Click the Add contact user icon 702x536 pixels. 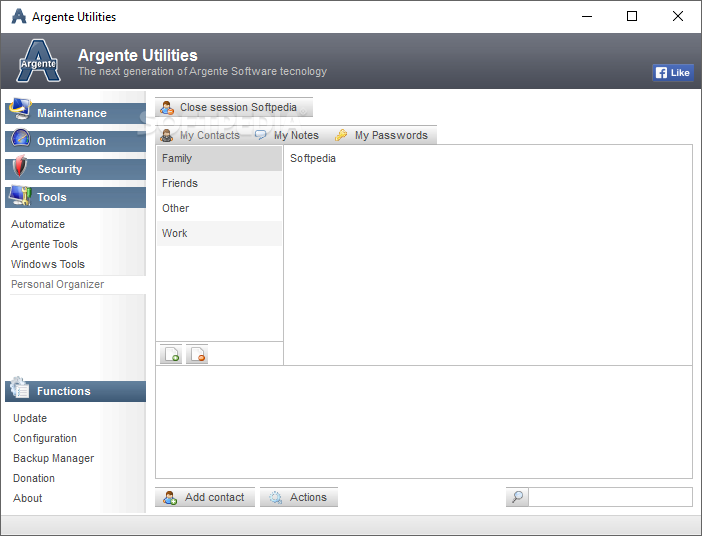tap(170, 498)
